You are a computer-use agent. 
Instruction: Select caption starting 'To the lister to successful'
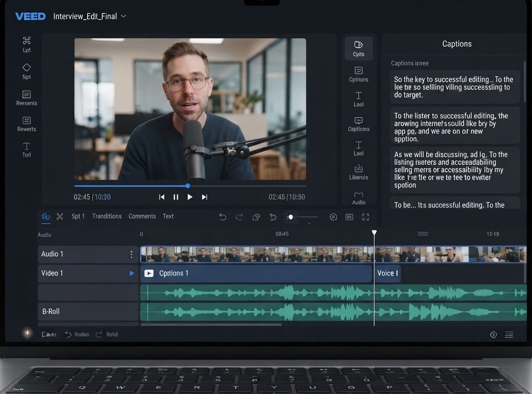(455, 125)
